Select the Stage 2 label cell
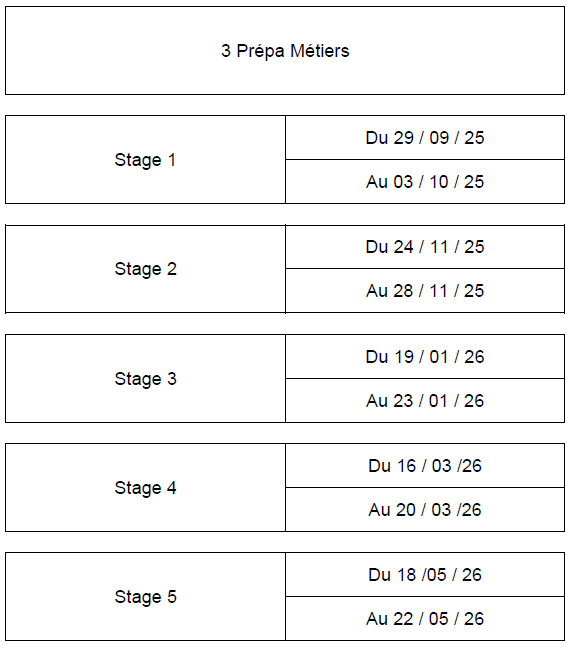Viewport: 569px width, 649px height. (145, 269)
